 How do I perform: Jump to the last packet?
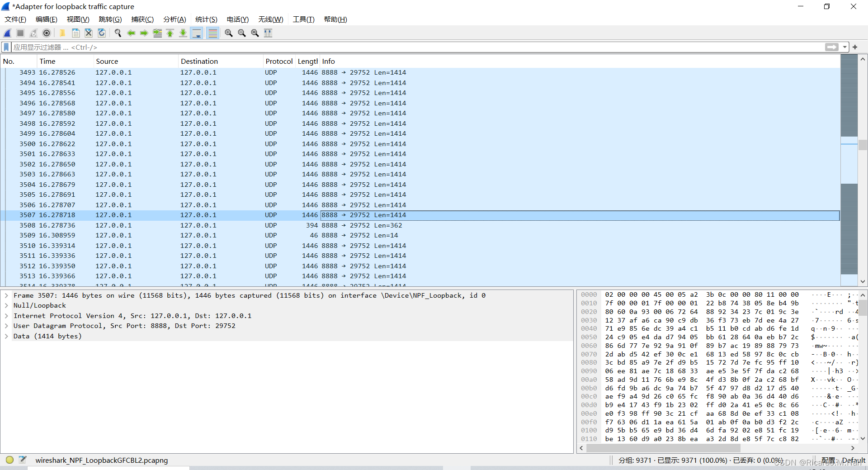(x=183, y=33)
